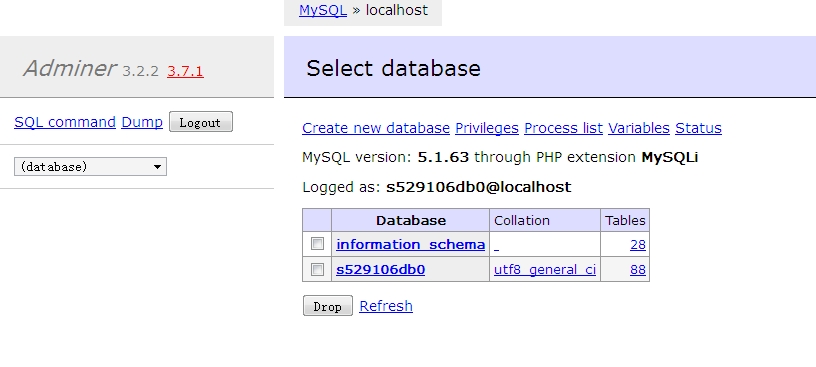
Task: Expand the (database) dropdown
Action: point(90,167)
